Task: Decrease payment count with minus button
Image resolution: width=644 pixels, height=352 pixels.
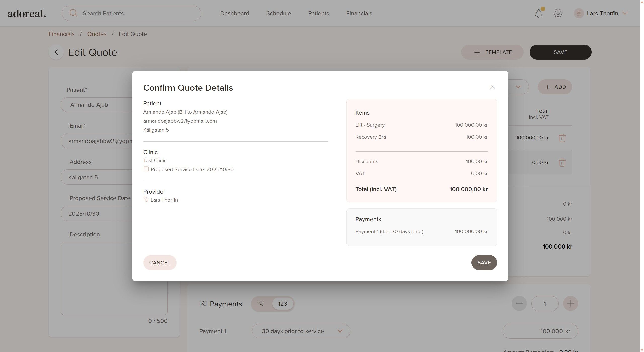Action: coord(519,303)
